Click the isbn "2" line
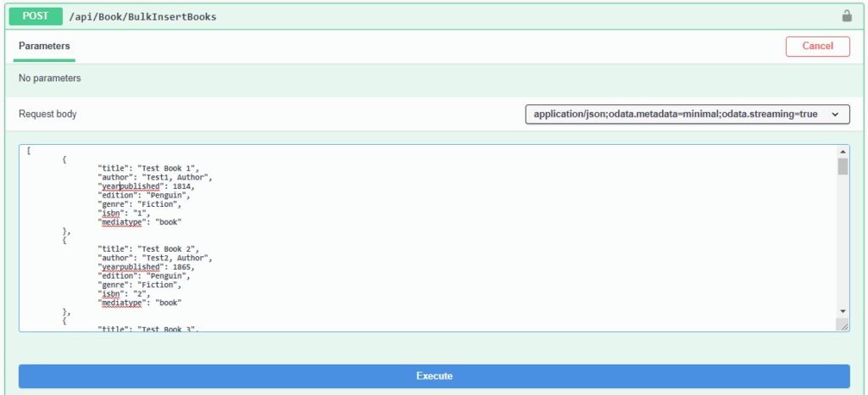868x395 pixels. point(124,294)
